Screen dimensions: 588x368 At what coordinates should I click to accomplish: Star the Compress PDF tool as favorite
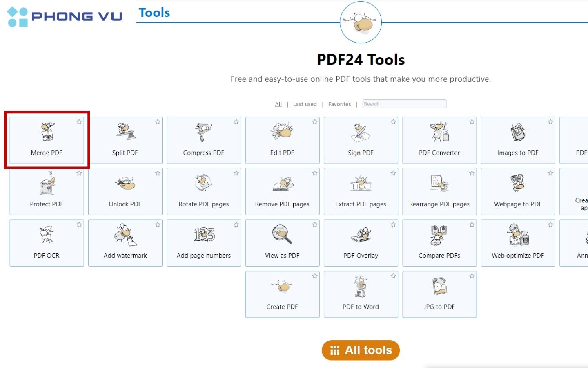click(236, 122)
